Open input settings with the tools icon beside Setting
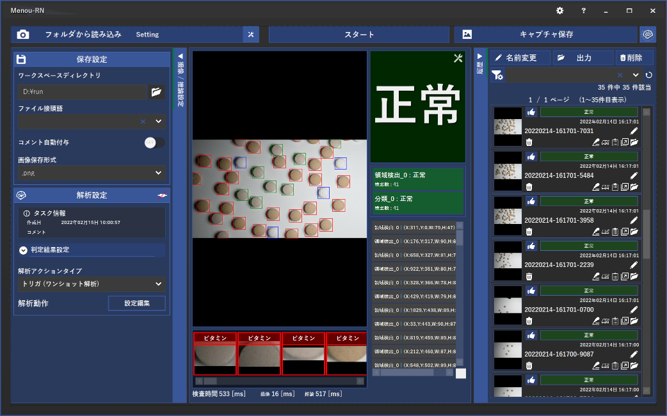The image size is (667, 416). (251, 34)
